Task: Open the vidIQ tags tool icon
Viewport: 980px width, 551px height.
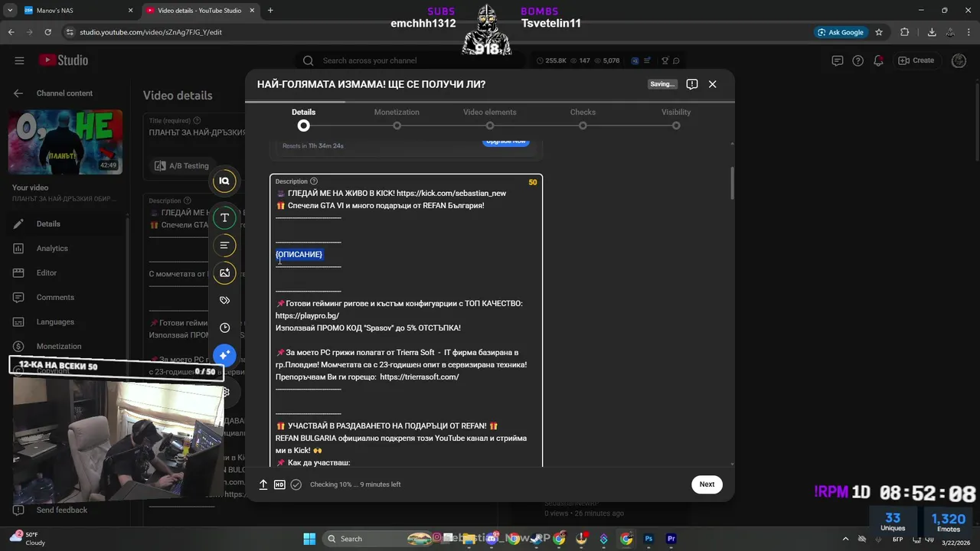Action: click(224, 300)
